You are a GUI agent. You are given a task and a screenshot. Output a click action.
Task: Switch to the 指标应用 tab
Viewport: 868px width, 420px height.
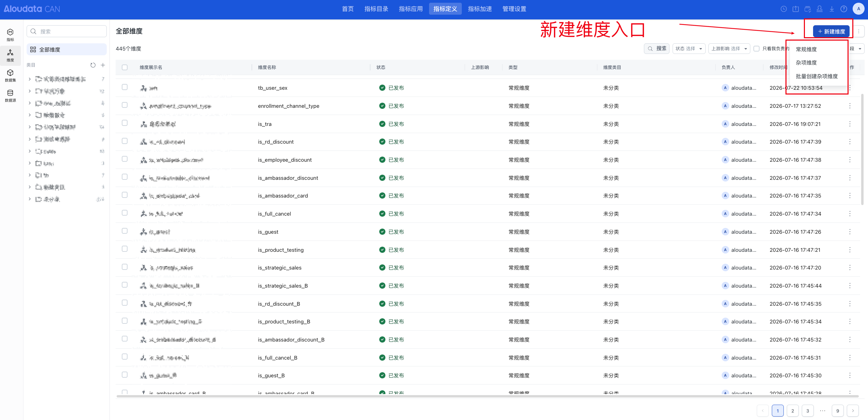[x=411, y=9]
